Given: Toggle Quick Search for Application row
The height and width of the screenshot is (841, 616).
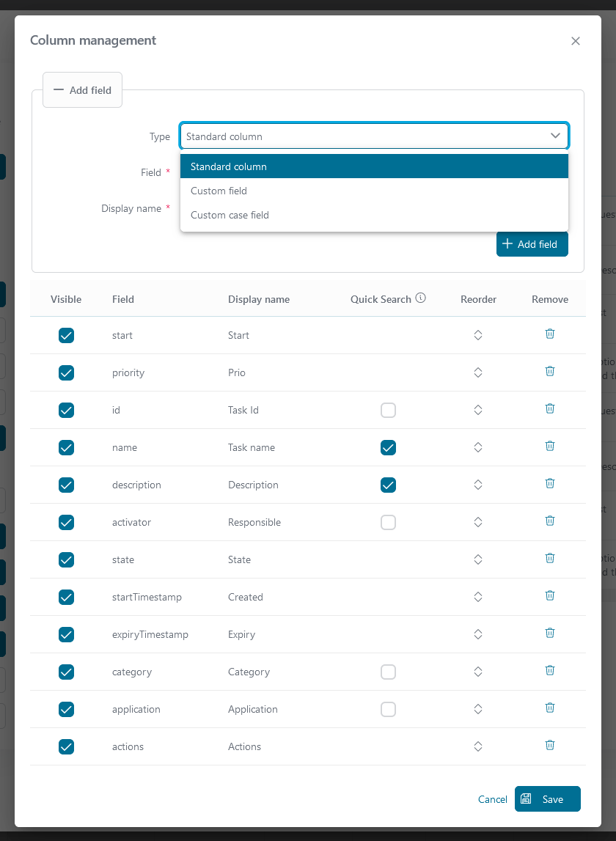Looking at the screenshot, I should click(x=389, y=709).
